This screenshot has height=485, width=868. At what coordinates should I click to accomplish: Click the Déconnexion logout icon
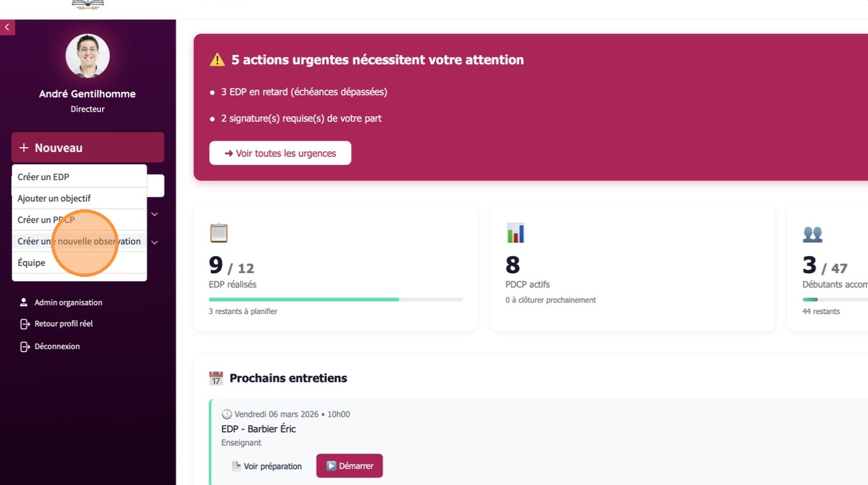tap(25, 346)
